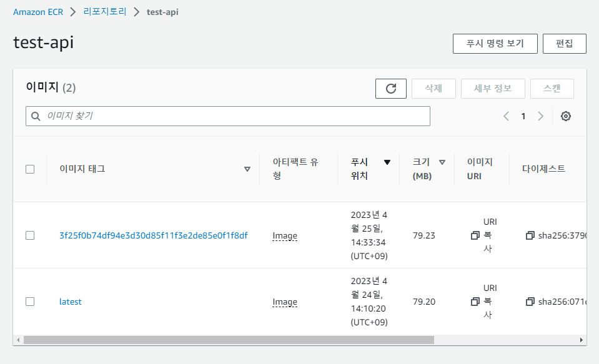Copy digest icon for sha256:071
Screen dimensions: 599x364
click(530, 302)
